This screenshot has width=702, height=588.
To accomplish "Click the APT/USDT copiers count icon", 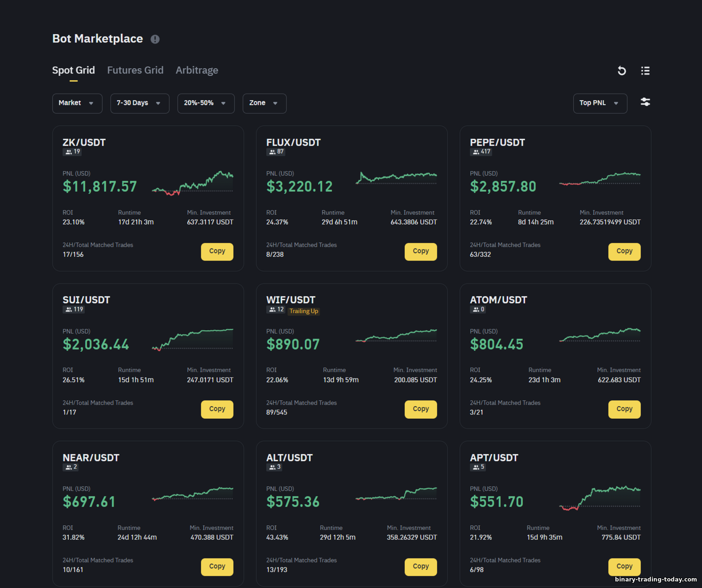I will [x=476, y=467].
